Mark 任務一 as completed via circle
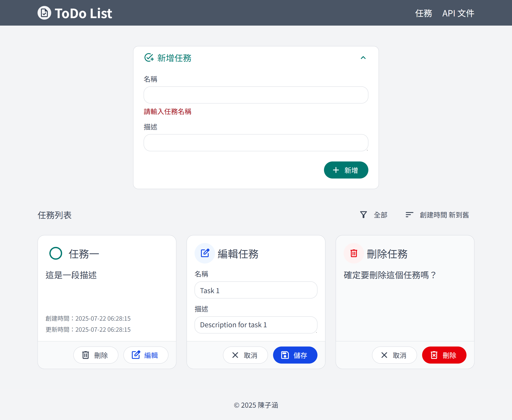Viewport: 512px width, 420px height. (56, 253)
